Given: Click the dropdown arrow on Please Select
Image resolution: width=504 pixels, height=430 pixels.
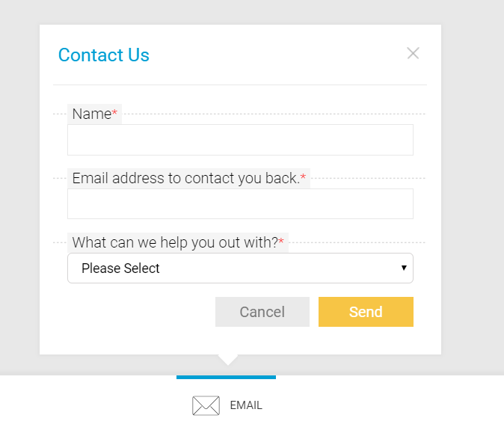Looking at the screenshot, I should (404, 268).
